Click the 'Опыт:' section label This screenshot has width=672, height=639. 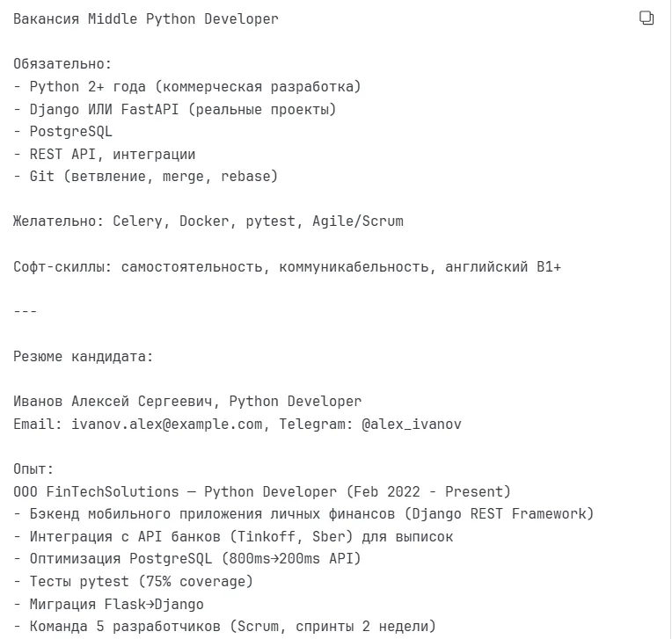[x=33, y=469]
